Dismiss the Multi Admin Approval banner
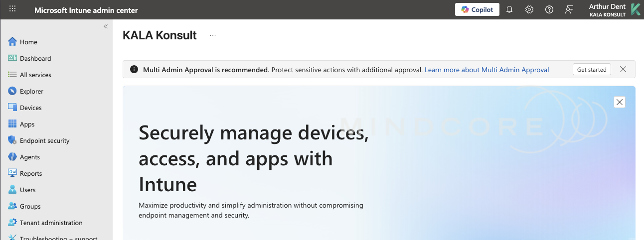The image size is (644, 240). click(x=623, y=70)
